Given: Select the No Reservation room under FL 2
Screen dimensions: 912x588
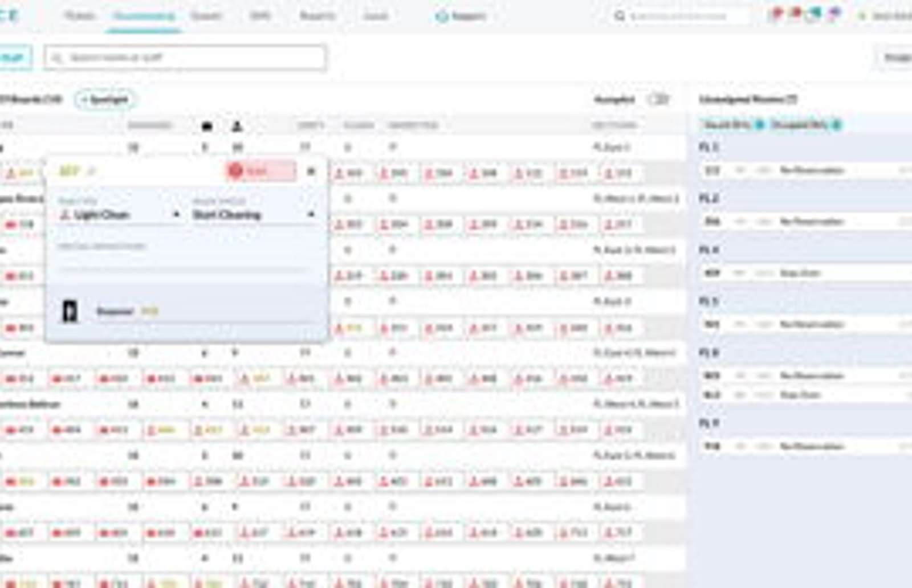Looking at the screenshot, I should click(806, 222).
